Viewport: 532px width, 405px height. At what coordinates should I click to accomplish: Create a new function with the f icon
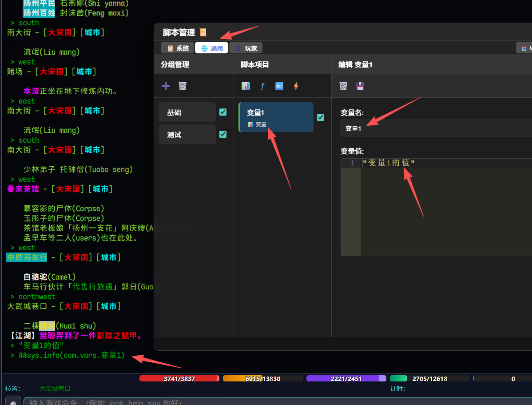point(262,86)
